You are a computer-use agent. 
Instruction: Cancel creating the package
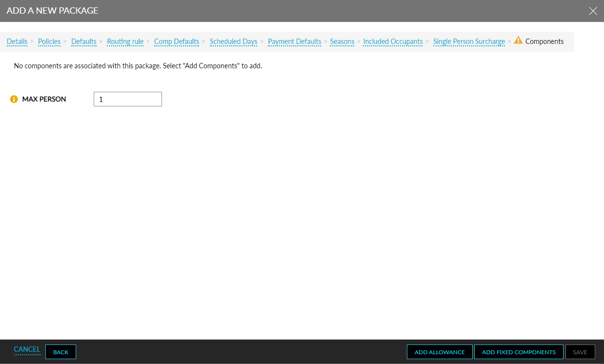click(x=27, y=349)
